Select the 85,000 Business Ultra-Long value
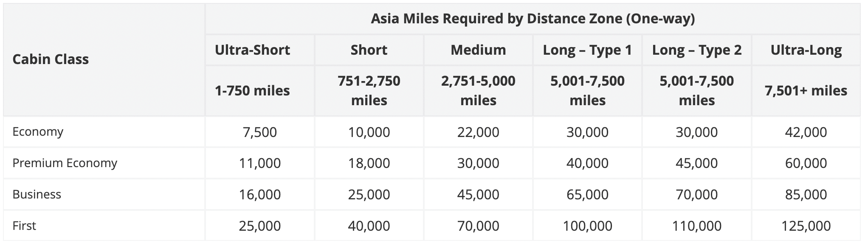The width and height of the screenshot is (868, 246). click(x=806, y=194)
